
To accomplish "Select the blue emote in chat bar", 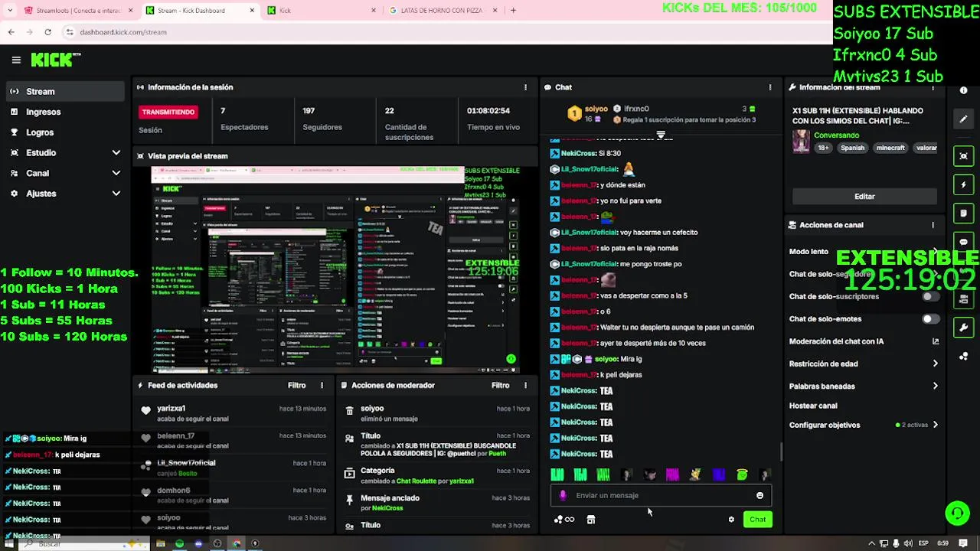I will coord(718,475).
